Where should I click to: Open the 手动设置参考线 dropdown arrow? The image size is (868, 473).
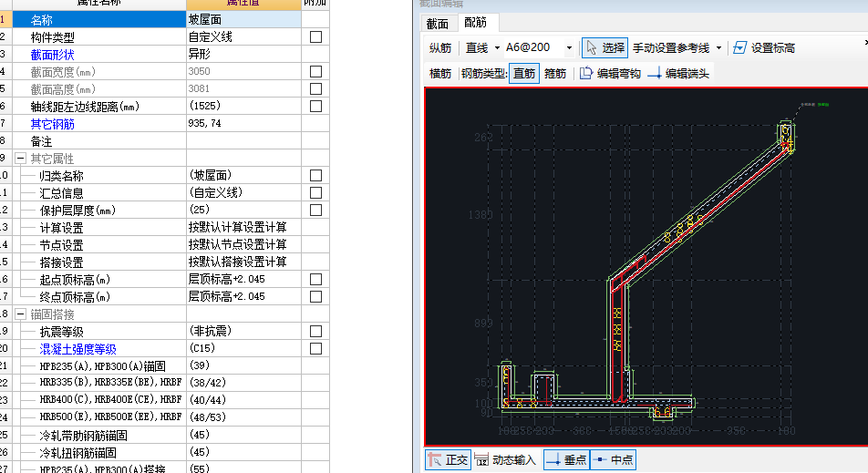718,48
